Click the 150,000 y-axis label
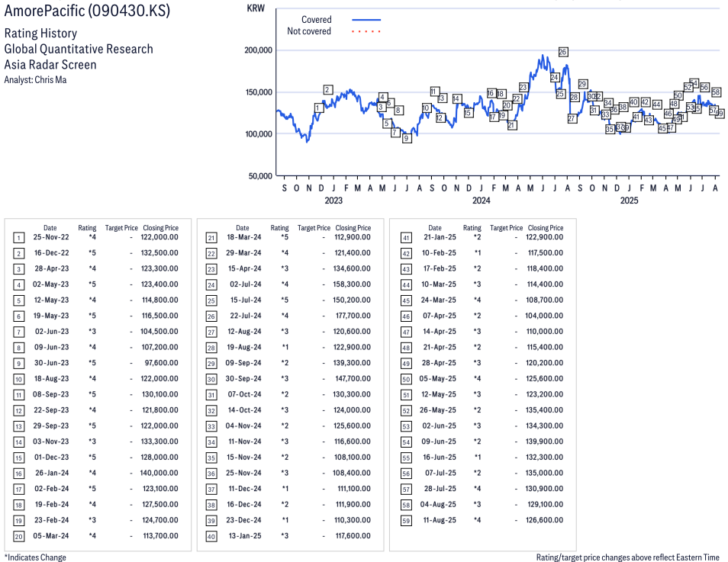The width and height of the screenshot is (728, 562). 259,92
